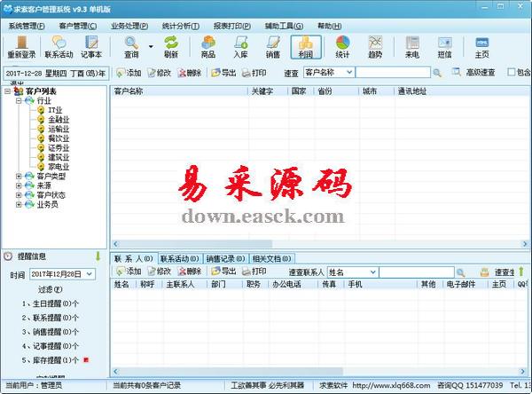Select 金融业 in the industry tree
The image size is (532, 394).
click(x=59, y=120)
